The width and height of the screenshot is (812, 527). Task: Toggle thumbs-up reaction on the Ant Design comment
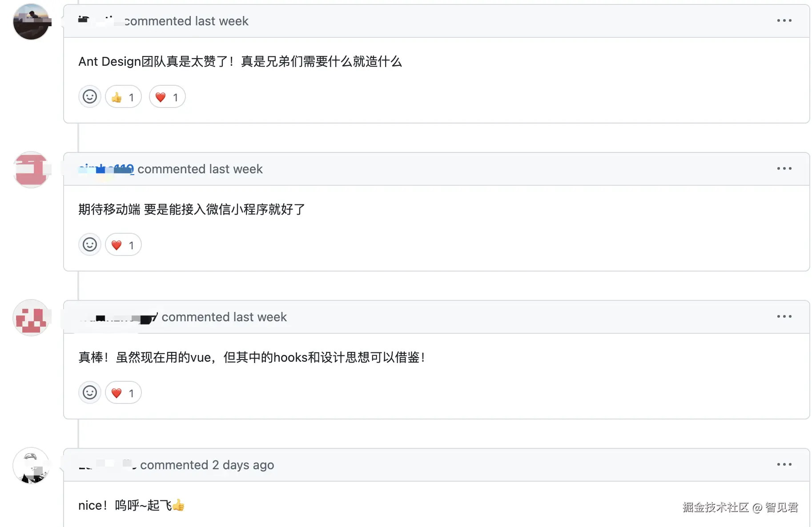(x=123, y=97)
